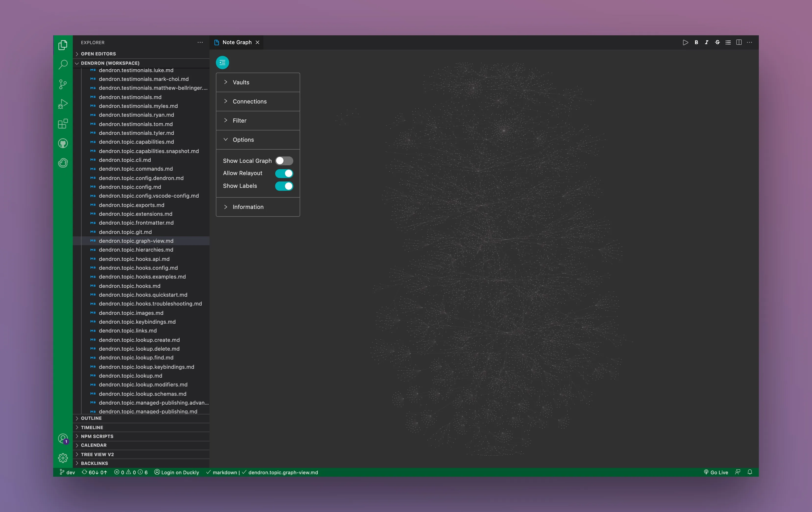Open the Manage settings gear
The image size is (812, 512).
coord(63,458)
